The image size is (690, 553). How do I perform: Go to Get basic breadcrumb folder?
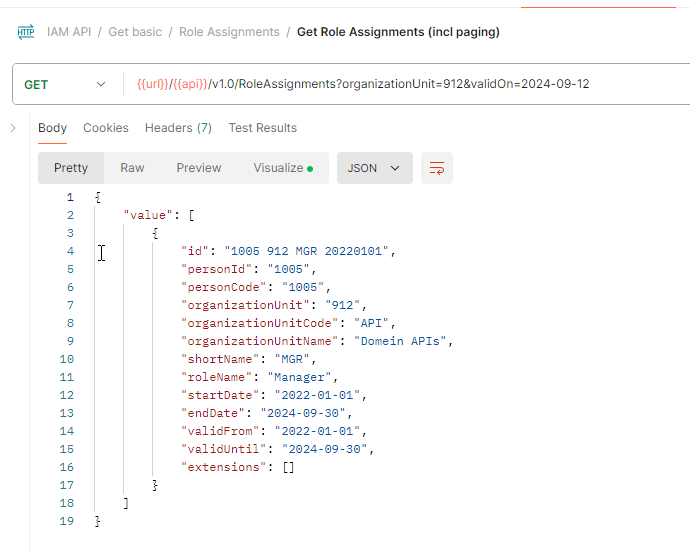click(x=137, y=32)
